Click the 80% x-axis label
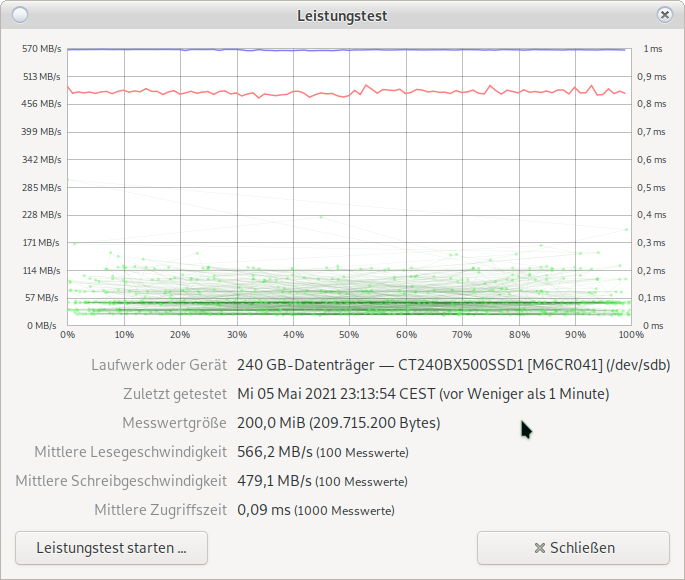The height and width of the screenshot is (580, 685). click(x=519, y=335)
